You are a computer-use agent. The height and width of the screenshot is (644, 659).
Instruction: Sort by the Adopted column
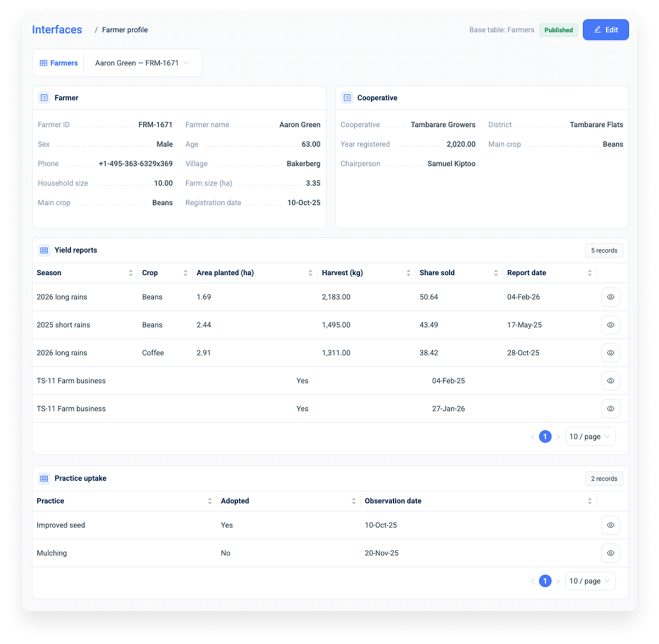click(354, 501)
